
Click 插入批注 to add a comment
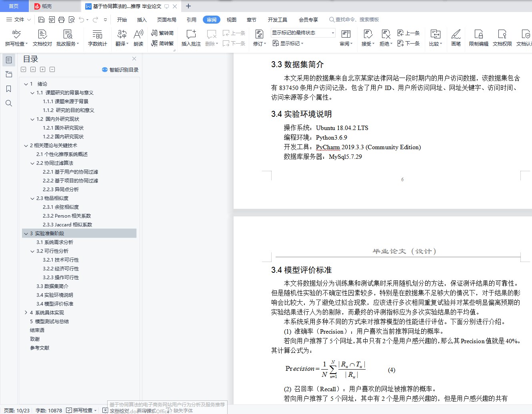coord(191,38)
